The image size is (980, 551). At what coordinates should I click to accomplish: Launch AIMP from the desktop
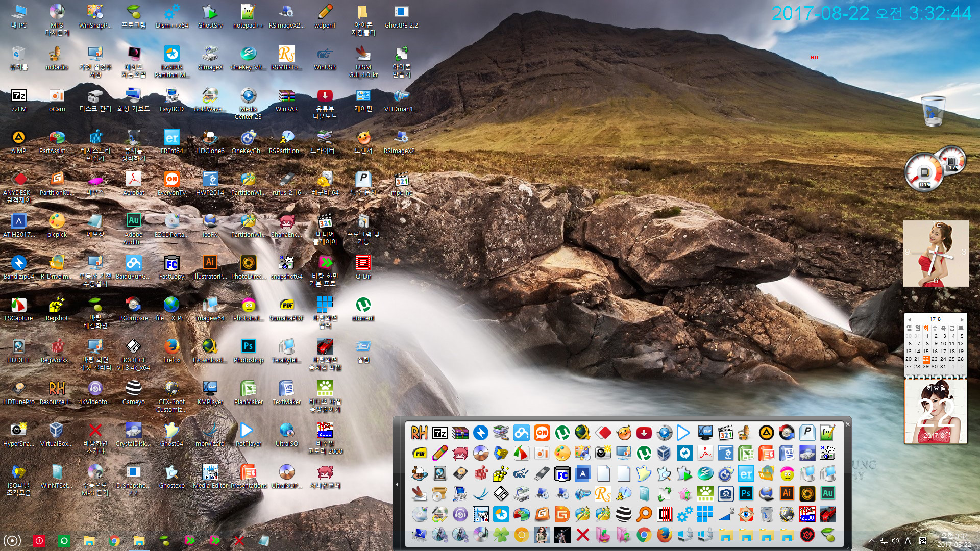pyautogui.click(x=19, y=142)
